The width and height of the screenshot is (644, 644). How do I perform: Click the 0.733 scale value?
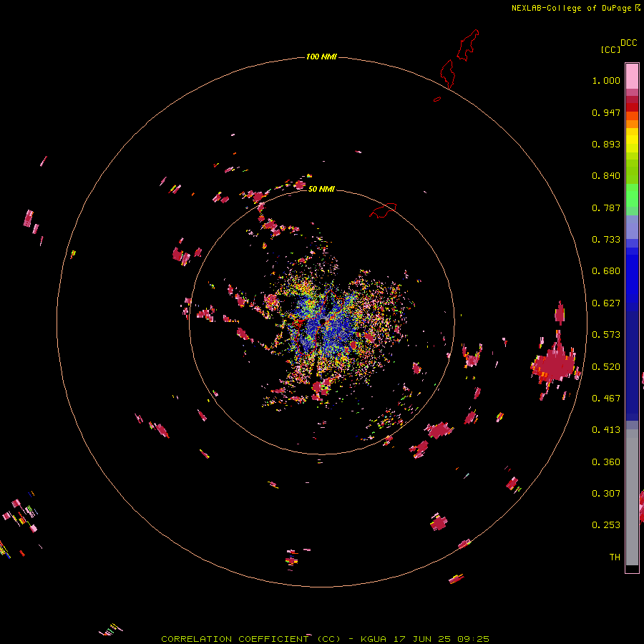click(606, 240)
